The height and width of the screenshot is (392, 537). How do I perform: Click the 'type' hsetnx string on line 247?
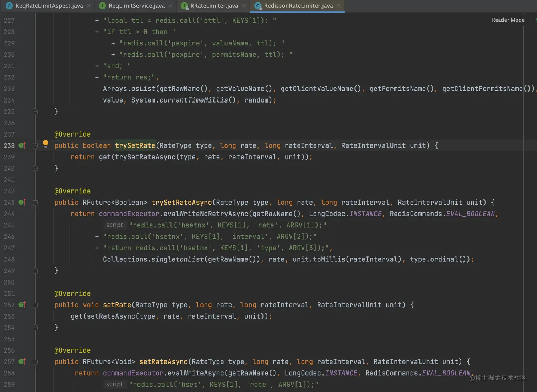[216, 248]
